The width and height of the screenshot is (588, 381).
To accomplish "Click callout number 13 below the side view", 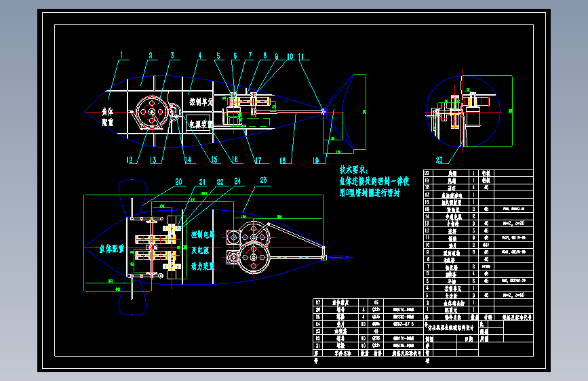I will pos(153,160).
